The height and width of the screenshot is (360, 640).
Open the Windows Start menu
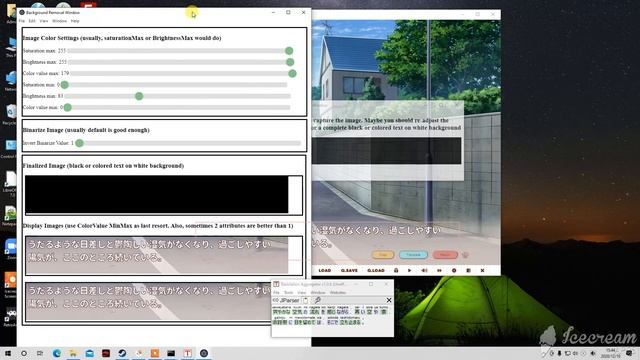[x=7, y=353]
